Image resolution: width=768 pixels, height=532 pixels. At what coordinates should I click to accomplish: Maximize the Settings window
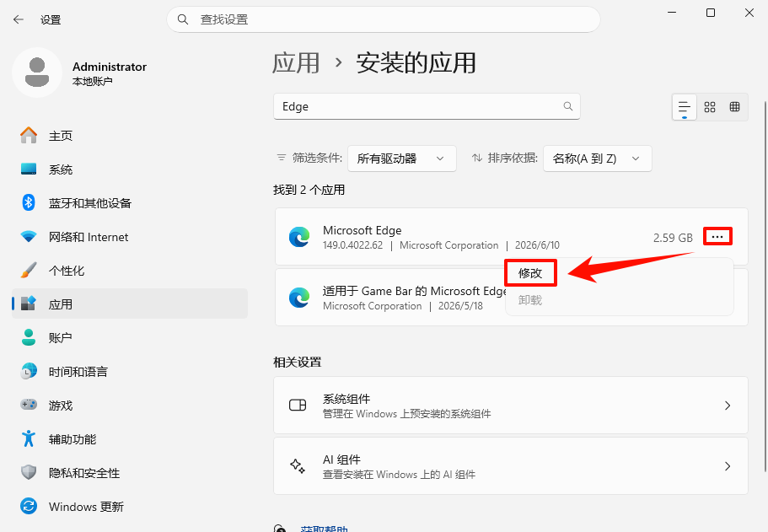(x=711, y=13)
